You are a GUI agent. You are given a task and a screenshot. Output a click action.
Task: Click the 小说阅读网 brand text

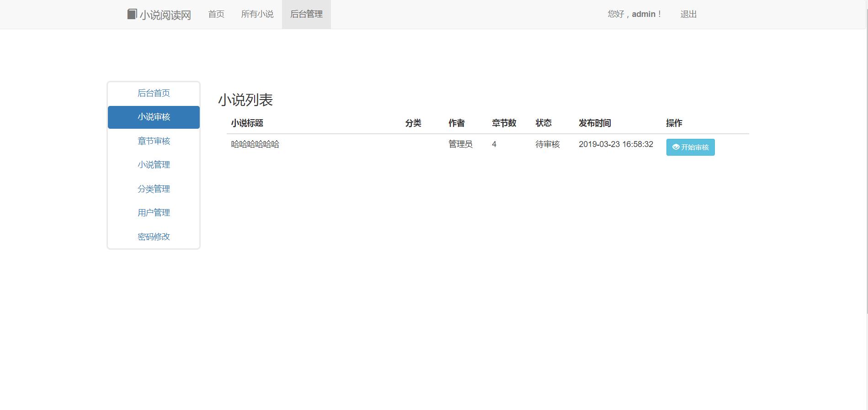coord(165,15)
